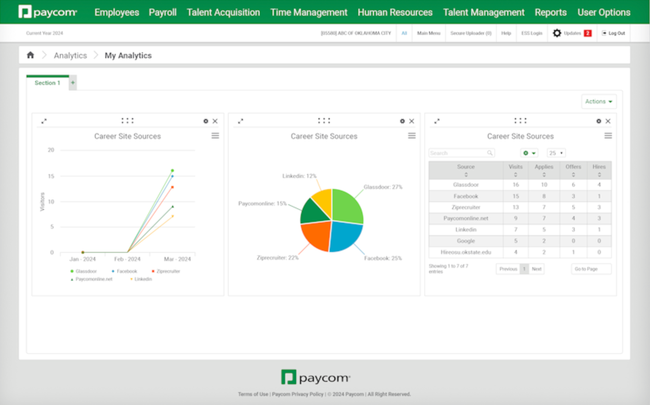Open Terms of Use footer link
The width and height of the screenshot is (650, 405).
pyautogui.click(x=253, y=394)
